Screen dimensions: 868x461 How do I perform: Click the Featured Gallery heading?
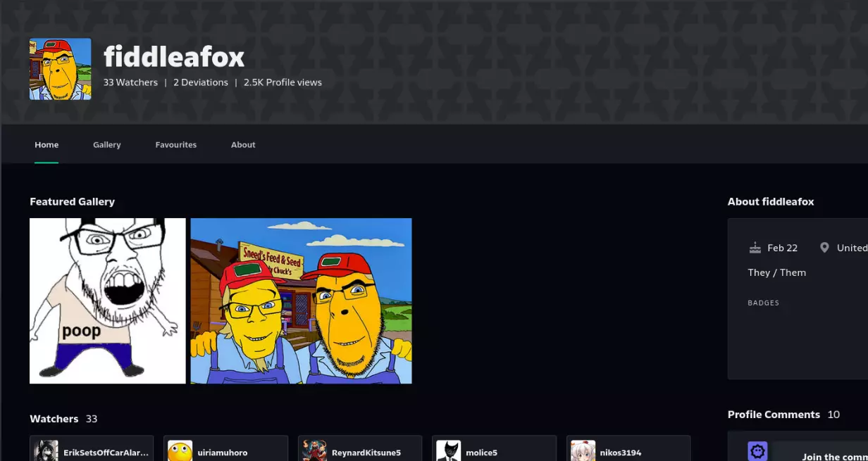coord(72,201)
